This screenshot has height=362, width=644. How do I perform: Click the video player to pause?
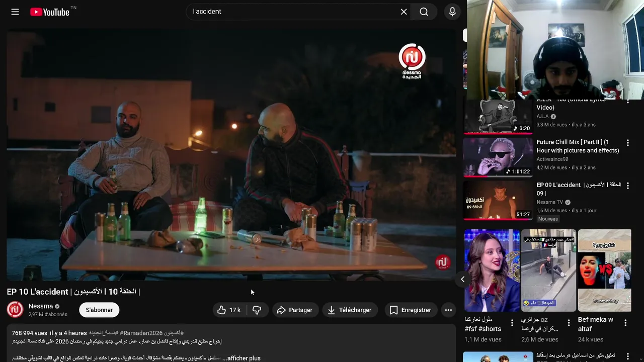231,154
